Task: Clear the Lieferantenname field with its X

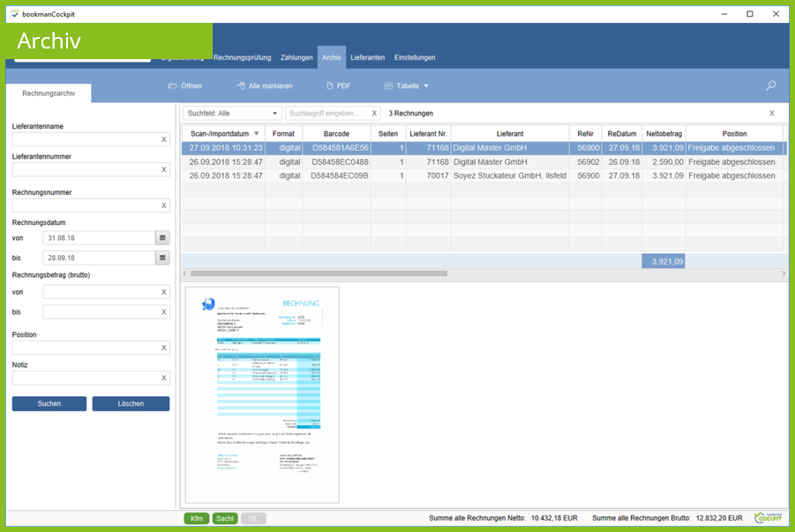Action: click(163, 139)
